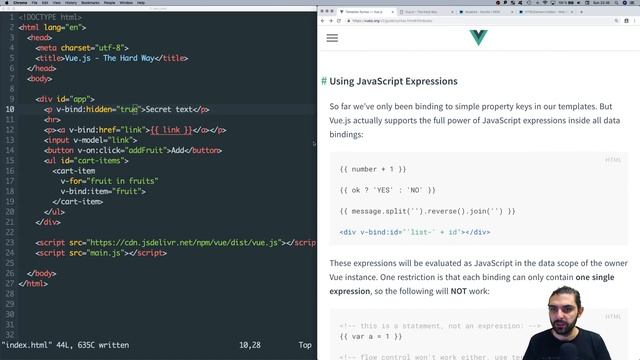
Task: Open the History menu
Action: pyautogui.click(x=71, y=2)
